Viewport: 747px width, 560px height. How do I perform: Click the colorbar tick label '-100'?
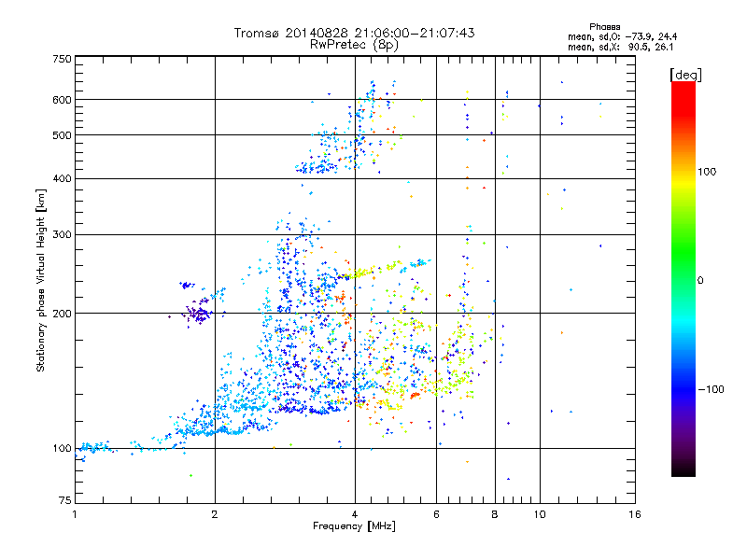tap(712, 389)
